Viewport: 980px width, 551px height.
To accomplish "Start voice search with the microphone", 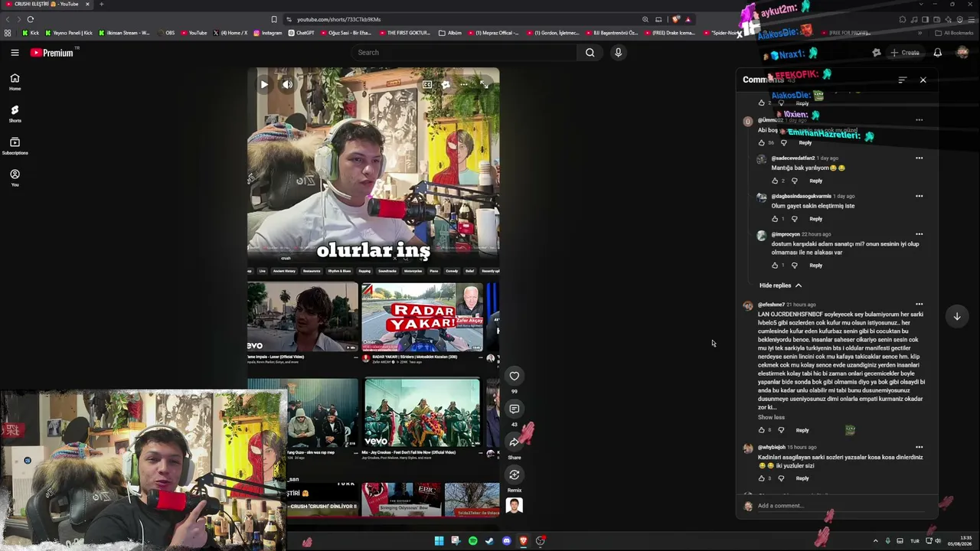I will 618,53.
